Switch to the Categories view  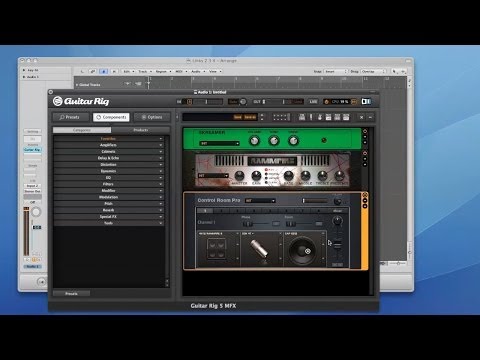tap(82, 130)
